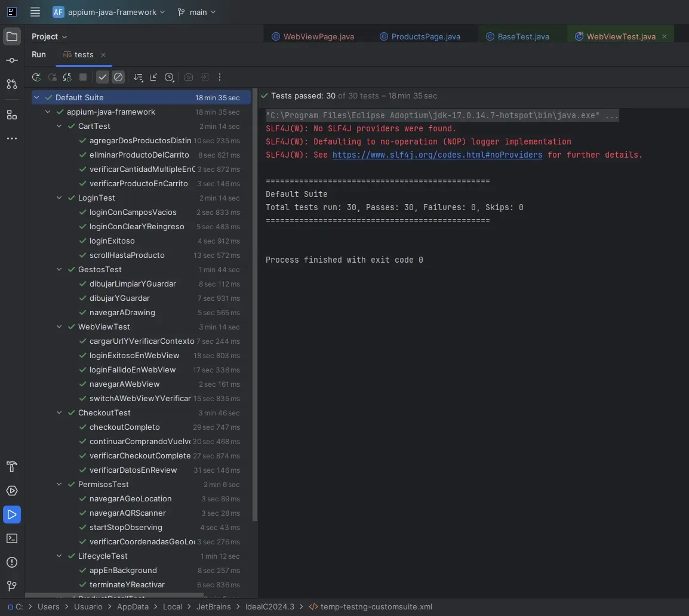This screenshot has width=689, height=616.
Task: Open the main hamburger menu
Action: (35, 12)
